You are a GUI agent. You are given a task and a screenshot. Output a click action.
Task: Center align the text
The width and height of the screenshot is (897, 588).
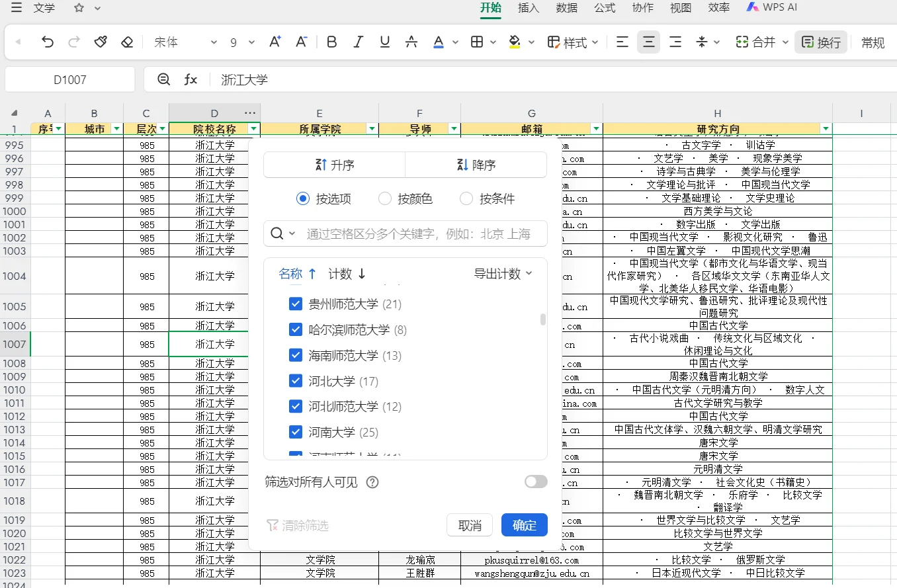[x=649, y=42]
